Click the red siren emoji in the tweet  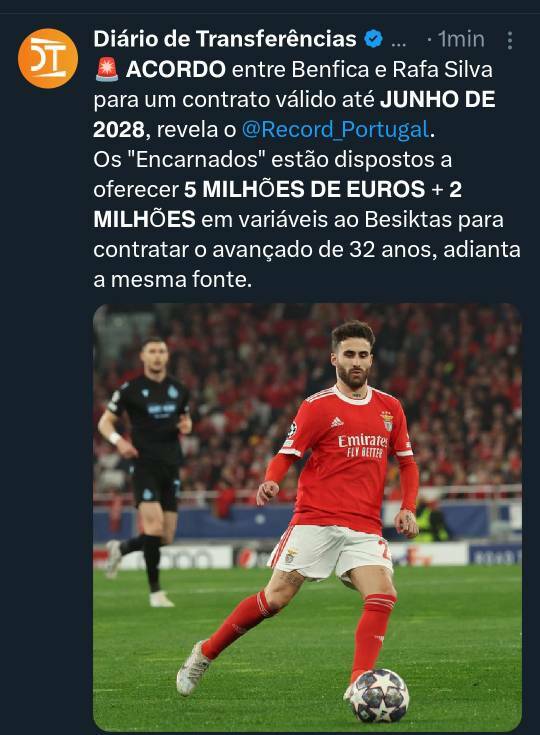coord(107,69)
